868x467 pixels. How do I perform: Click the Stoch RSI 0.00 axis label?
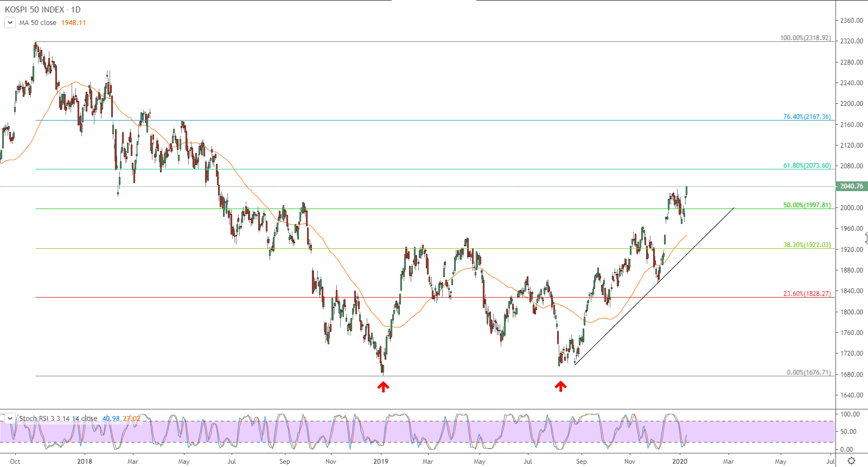(846, 450)
